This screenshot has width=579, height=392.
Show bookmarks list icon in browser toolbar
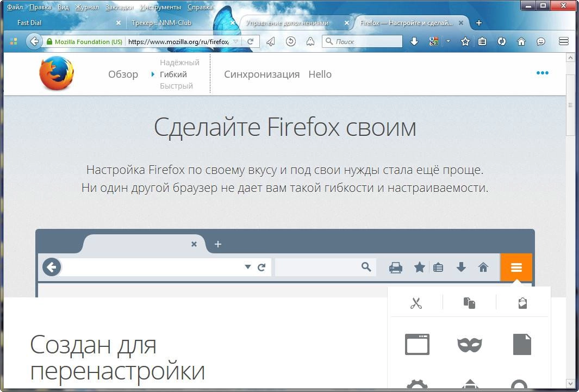pyautogui.click(x=482, y=42)
